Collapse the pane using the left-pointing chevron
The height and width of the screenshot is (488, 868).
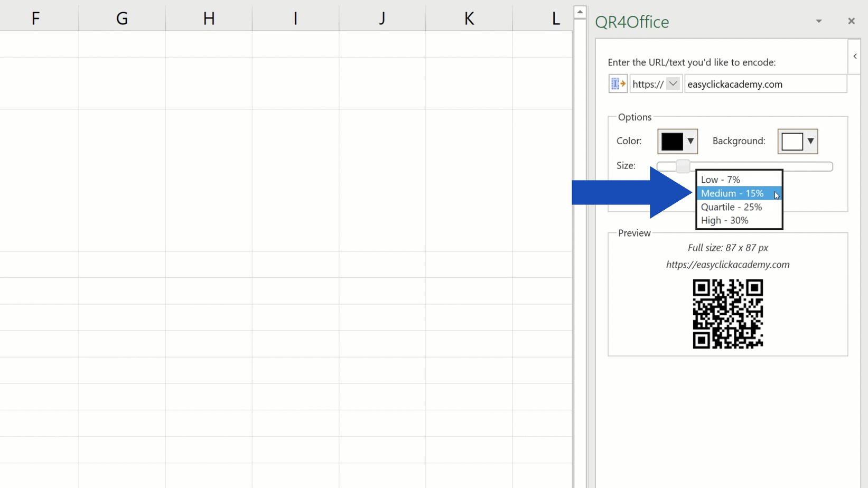(854, 56)
